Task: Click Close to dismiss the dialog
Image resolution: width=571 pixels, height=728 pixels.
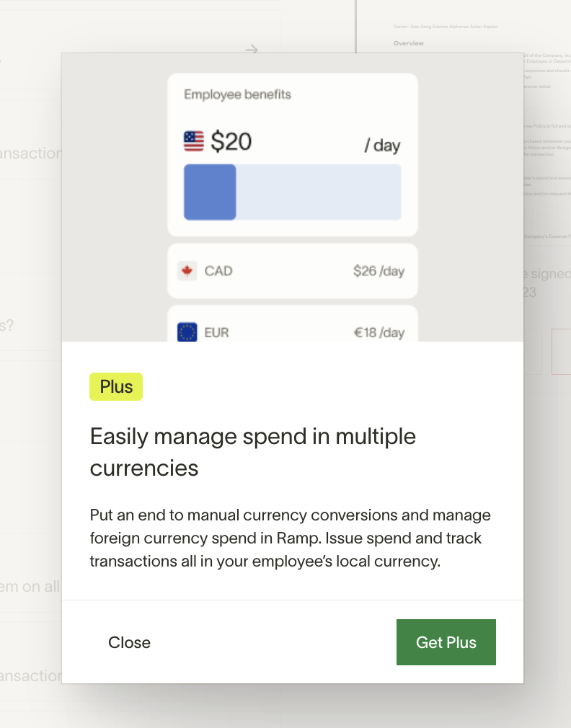Action: pos(129,642)
